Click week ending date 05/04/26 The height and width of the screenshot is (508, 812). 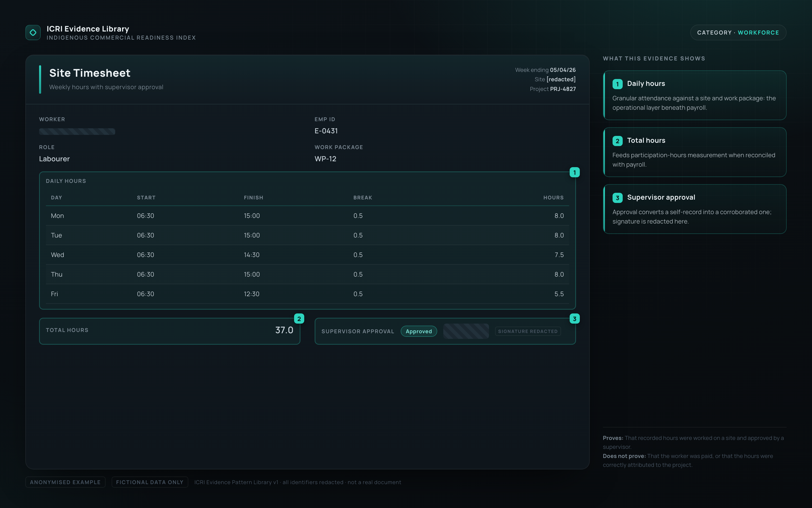pos(563,70)
